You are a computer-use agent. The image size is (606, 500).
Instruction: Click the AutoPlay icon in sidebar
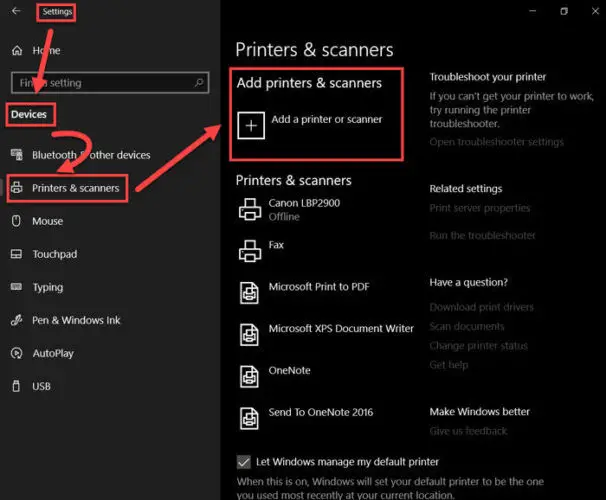pyautogui.click(x=17, y=353)
